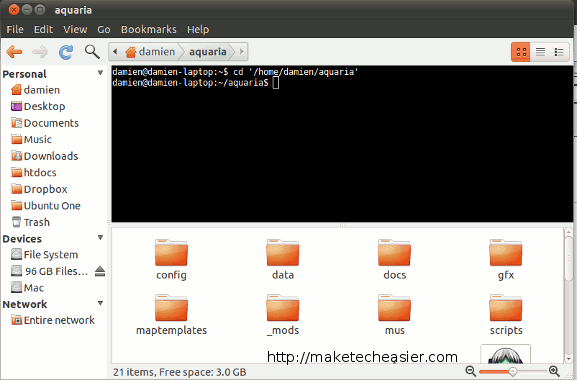Screen dimensions: 577x380
Task: Open Ubuntu One in the sidebar
Action: click(x=46, y=206)
